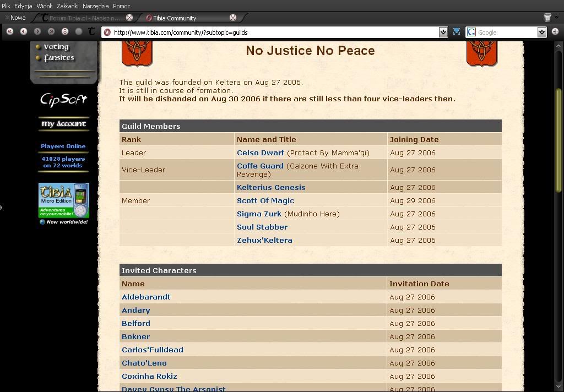Open the Narzędzia menu
The height and width of the screenshot is (392, 564).
pos(96,6)
